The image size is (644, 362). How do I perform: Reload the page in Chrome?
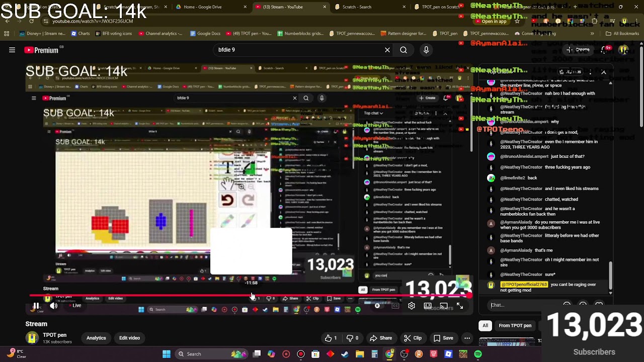[31, 21]
